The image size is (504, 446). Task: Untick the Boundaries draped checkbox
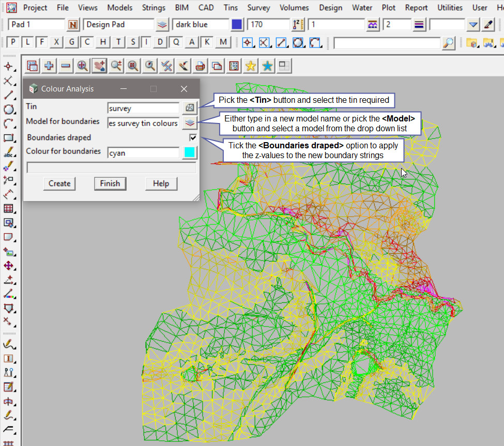193,137
